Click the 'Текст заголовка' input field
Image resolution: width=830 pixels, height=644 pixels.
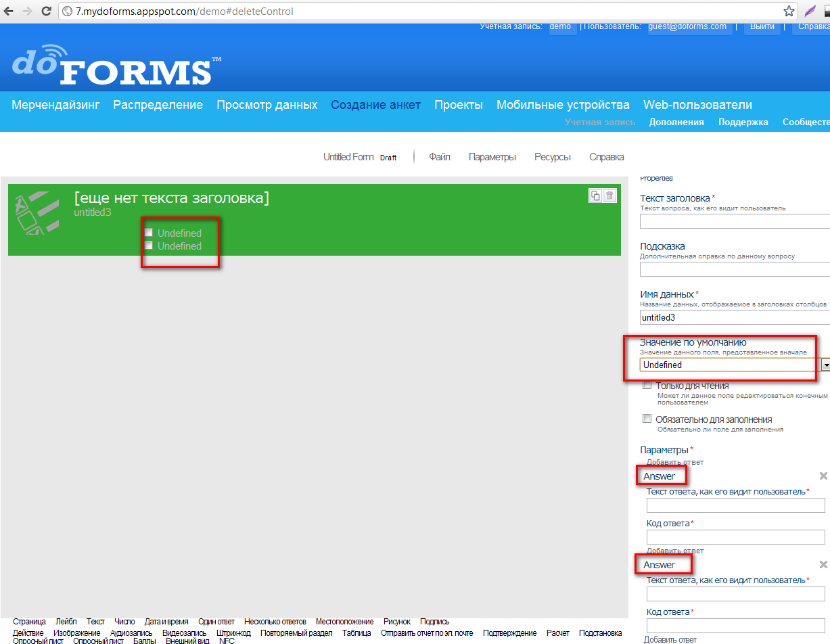(735, 221)
